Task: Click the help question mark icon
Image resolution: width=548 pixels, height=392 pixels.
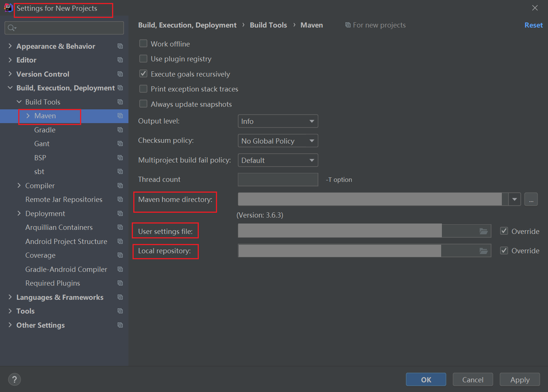Action: [x=15, y=379]
